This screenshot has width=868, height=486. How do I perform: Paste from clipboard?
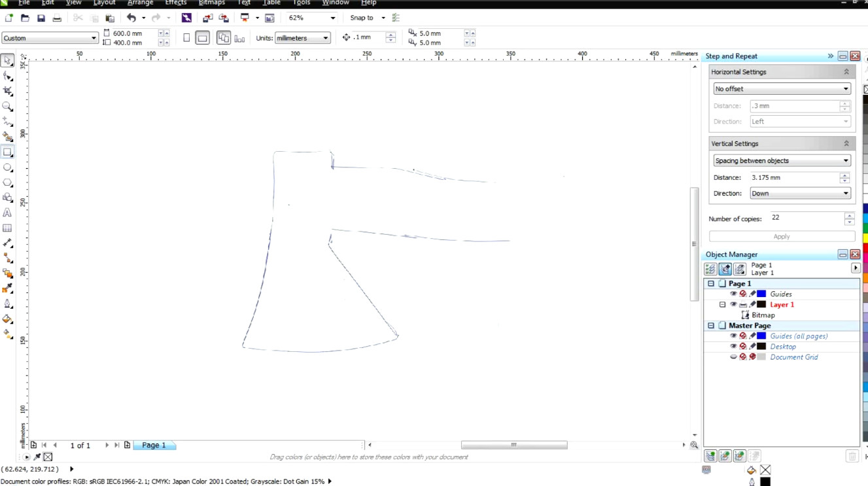[110, 18]
